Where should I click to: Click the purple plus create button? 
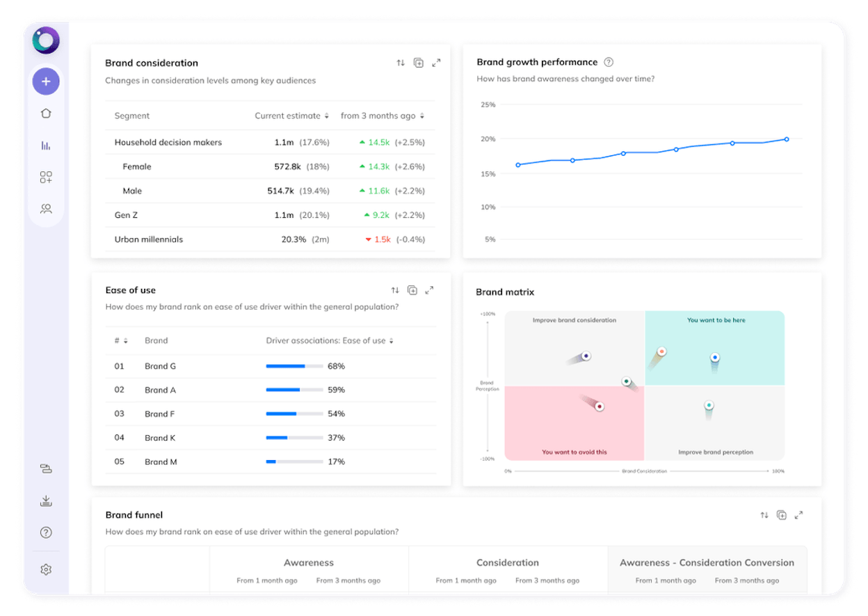[x=46, y=81]
